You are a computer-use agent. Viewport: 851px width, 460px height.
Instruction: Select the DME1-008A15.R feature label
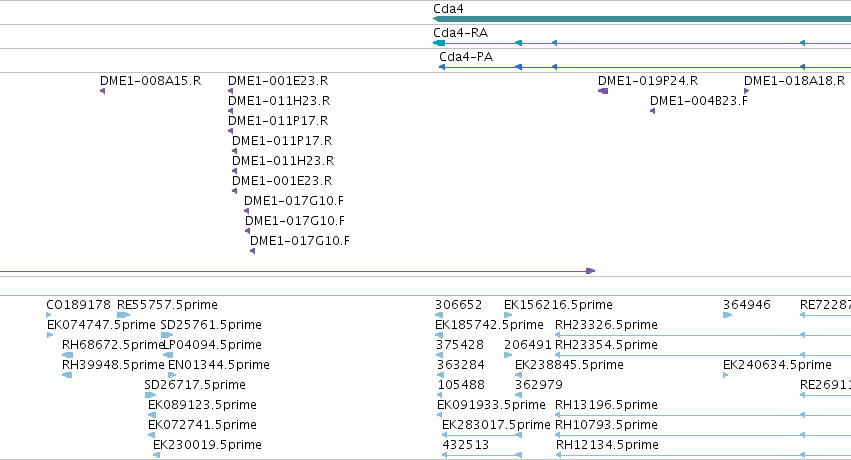click(x=150, y=81)
